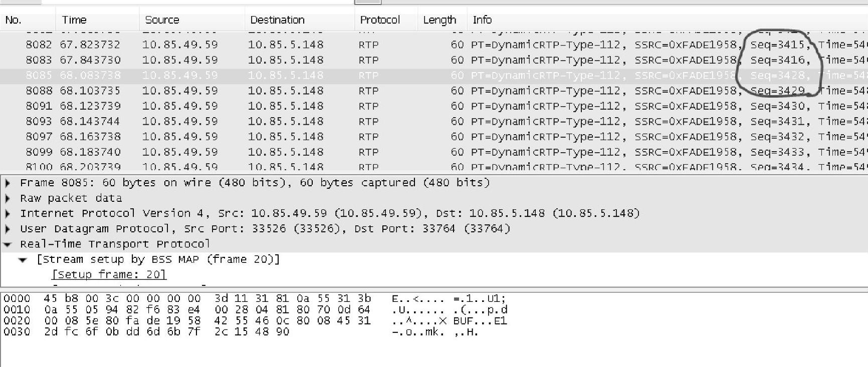The height and width of the screenshot is (367, 868).
Task: Expand User Datagram Protocol details
Action: [x=8, y=229]
